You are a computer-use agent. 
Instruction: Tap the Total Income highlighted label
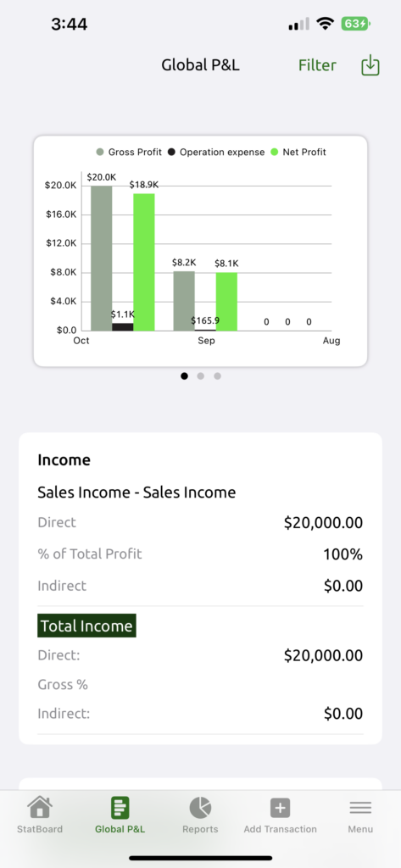87,626
